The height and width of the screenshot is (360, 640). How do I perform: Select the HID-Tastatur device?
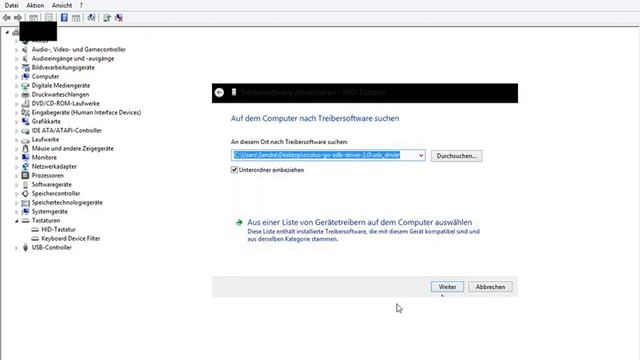point(58,229)
